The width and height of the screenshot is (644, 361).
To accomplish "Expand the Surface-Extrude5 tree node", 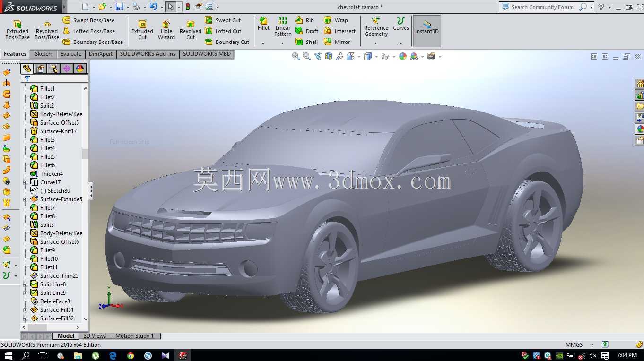I will (26, 199).
